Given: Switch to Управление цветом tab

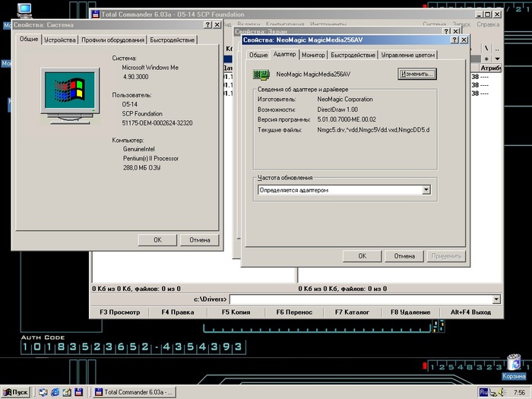Looking at the screenshot, I should coord(408,55).
